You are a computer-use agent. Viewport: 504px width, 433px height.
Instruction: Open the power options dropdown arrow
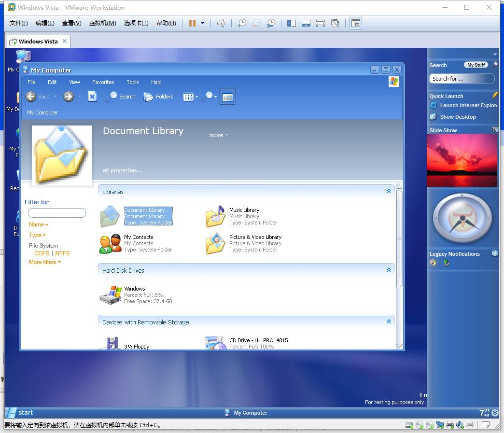[202, 23]
